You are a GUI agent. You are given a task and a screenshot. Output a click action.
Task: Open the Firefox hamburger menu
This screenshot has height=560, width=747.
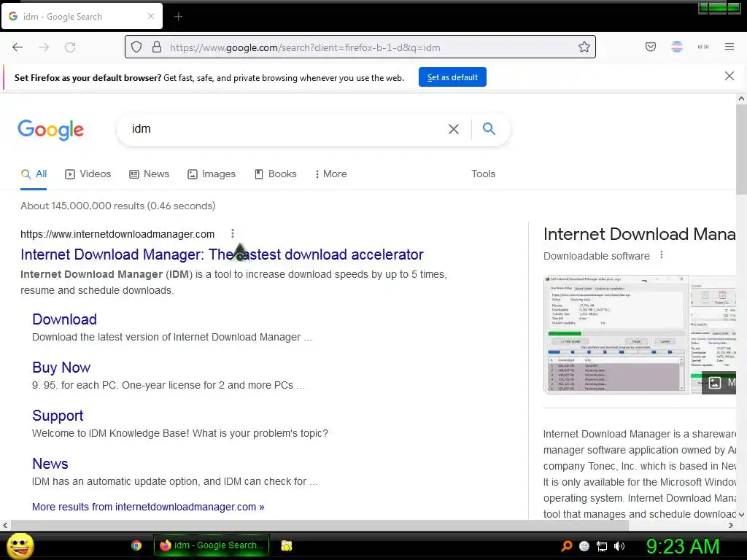(x=729, y=47)
